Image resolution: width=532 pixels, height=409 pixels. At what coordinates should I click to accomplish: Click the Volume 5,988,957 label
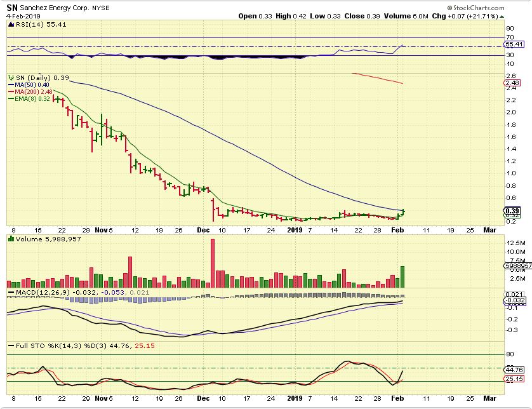(48, 239)
